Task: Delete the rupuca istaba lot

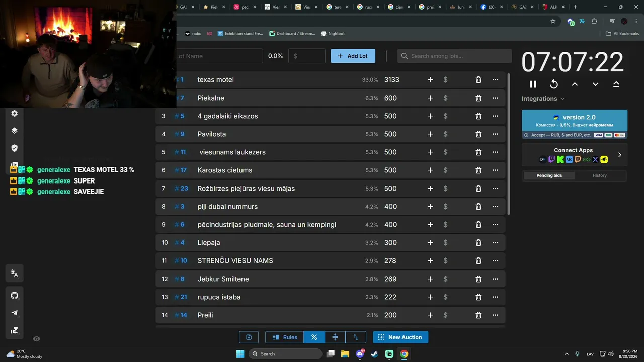Action: tap(478, 297)
